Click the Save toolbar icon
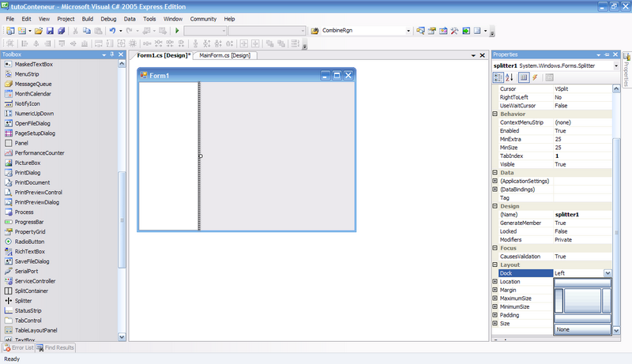This screenshot has height=364, width=632. [50, 31]
